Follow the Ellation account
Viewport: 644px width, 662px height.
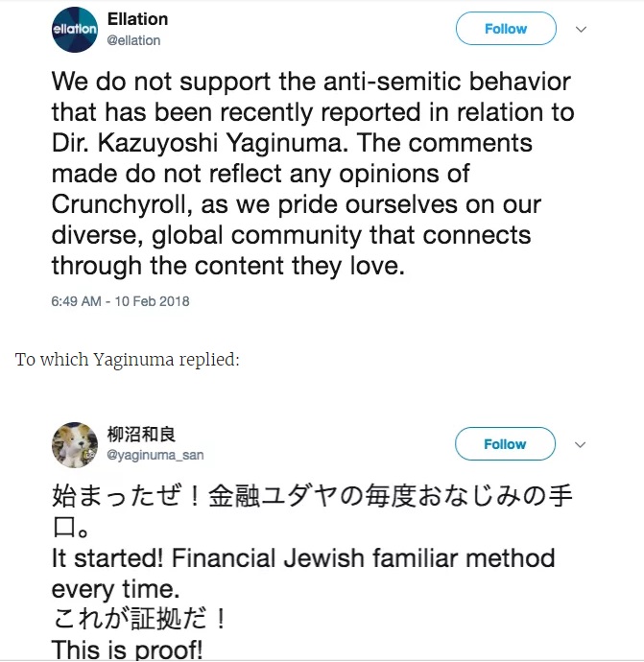tap(505, 29)
